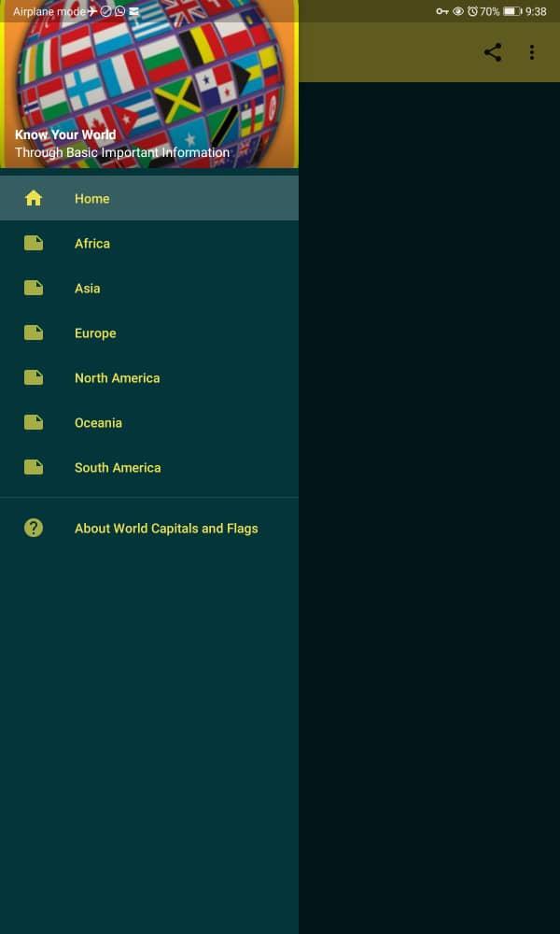
Task: Tap the eye comfort status icon
Action: [458, 11]
